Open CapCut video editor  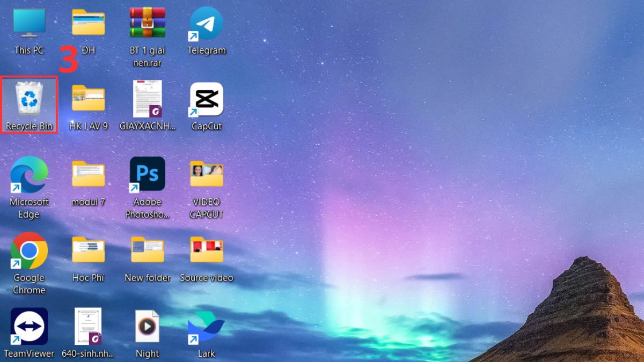(206, 99)
